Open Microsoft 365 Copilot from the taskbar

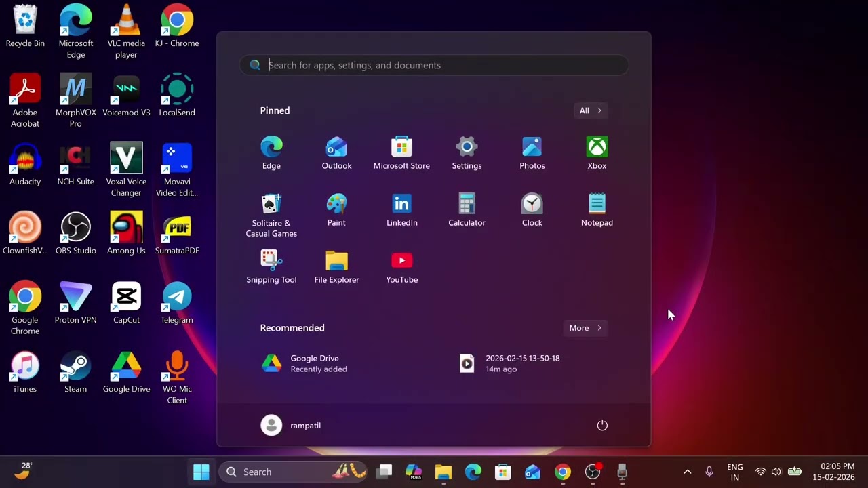(x=414, y=472)
